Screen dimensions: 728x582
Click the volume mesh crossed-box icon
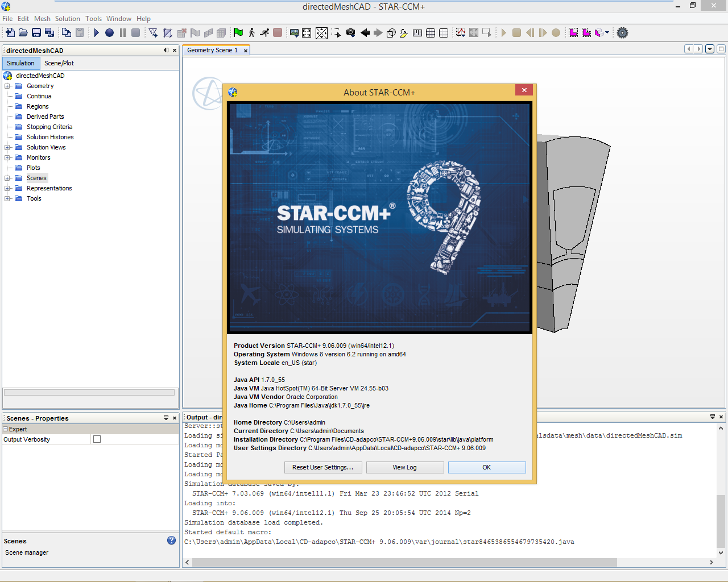tap(168, 33)
